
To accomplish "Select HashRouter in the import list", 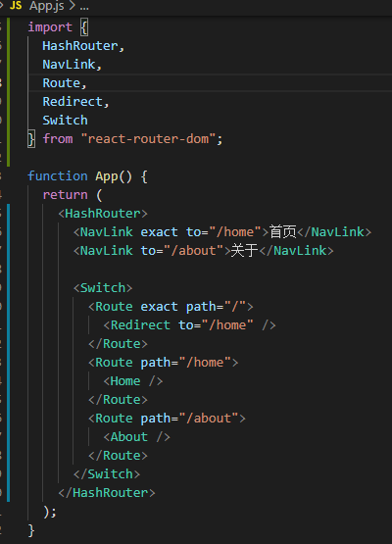I will (x=80, y=46).
